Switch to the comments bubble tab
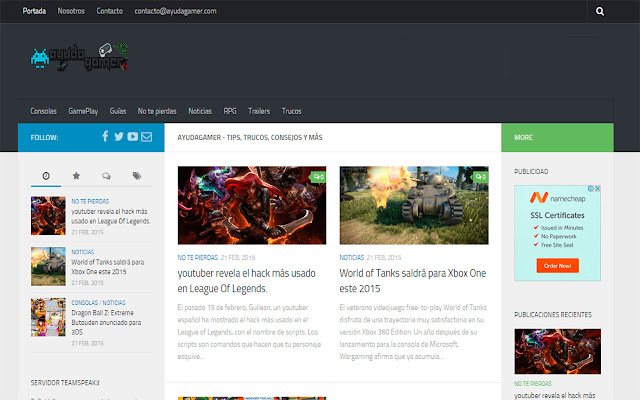This screenshot has height=400, width=640. (x=106, y=176)
